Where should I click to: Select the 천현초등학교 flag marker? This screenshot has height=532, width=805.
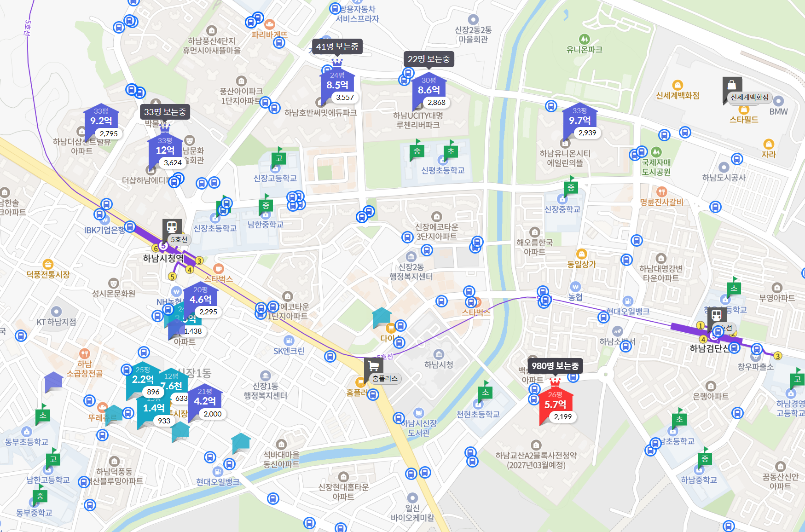point(486,392)
